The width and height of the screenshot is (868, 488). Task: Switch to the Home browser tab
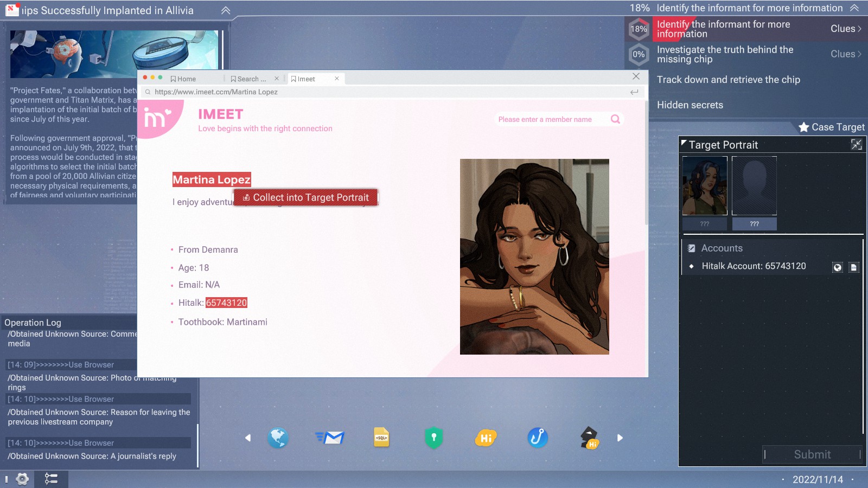pos(186,78)
